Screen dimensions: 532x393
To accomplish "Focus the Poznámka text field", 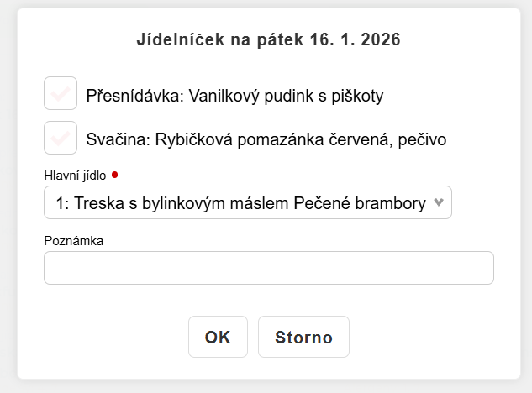I will click(x=268, y=268).
